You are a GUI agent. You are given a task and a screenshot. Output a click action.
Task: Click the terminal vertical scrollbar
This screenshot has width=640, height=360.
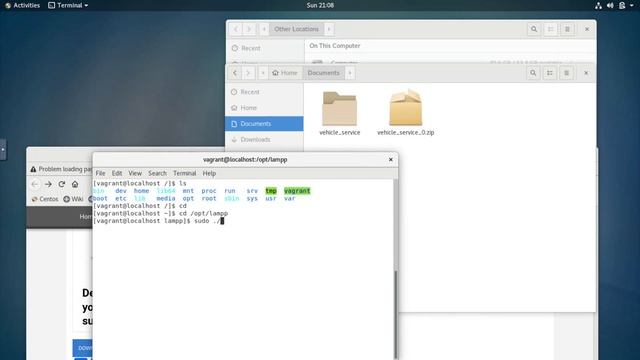396,314
